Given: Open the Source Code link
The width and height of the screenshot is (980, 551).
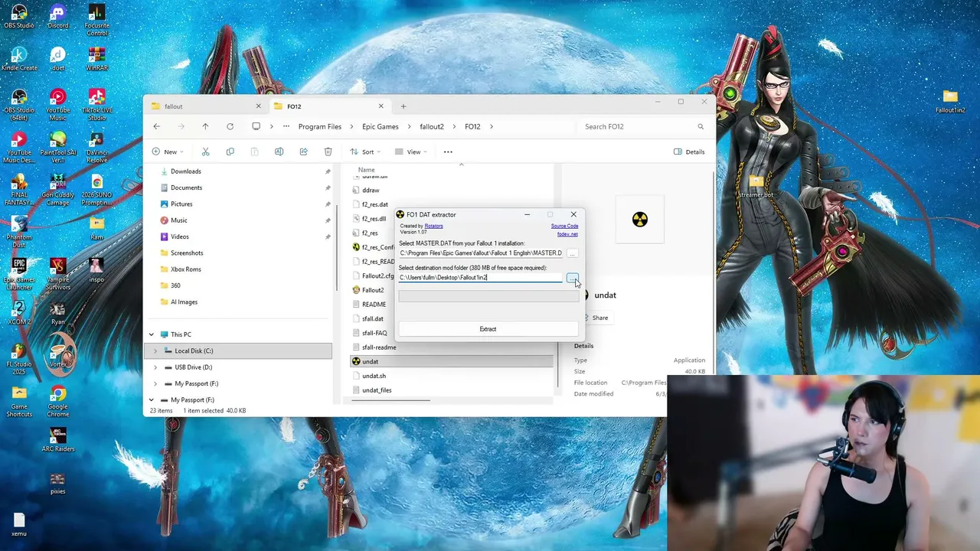Looking at the screenshot, I should [x=564, y=226].
